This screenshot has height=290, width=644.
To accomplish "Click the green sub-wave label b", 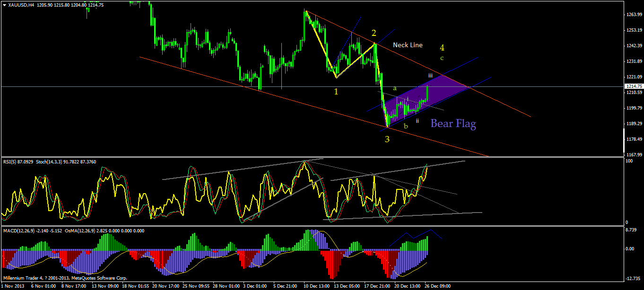I will coord(406,126).
